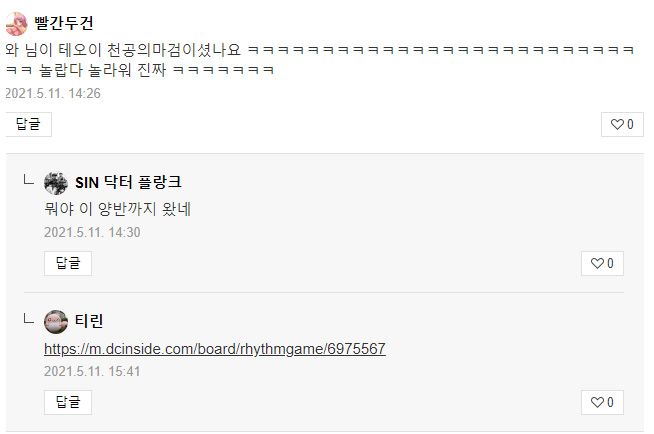
Task: Click 티린's profile avatar picture
Action: click(56, 322)
